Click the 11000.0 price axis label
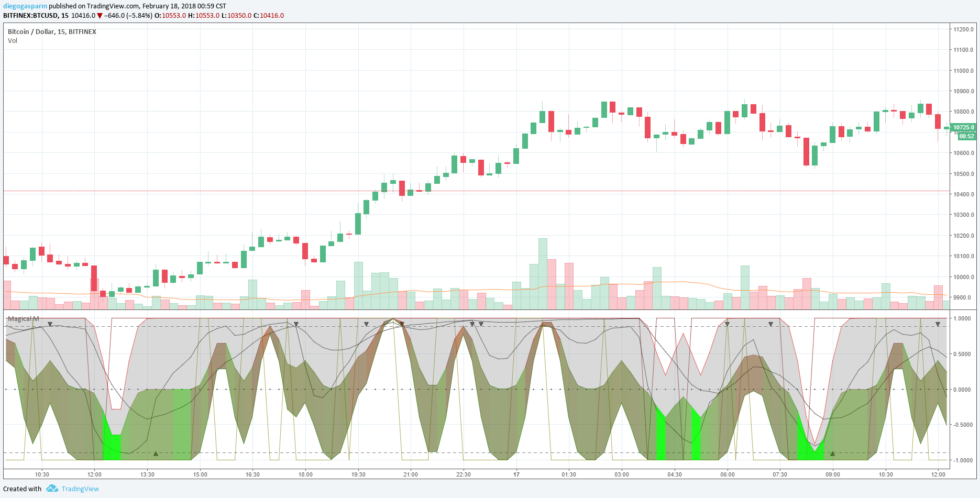The width and height of the screenshot is (980, 498). [963, 71]
